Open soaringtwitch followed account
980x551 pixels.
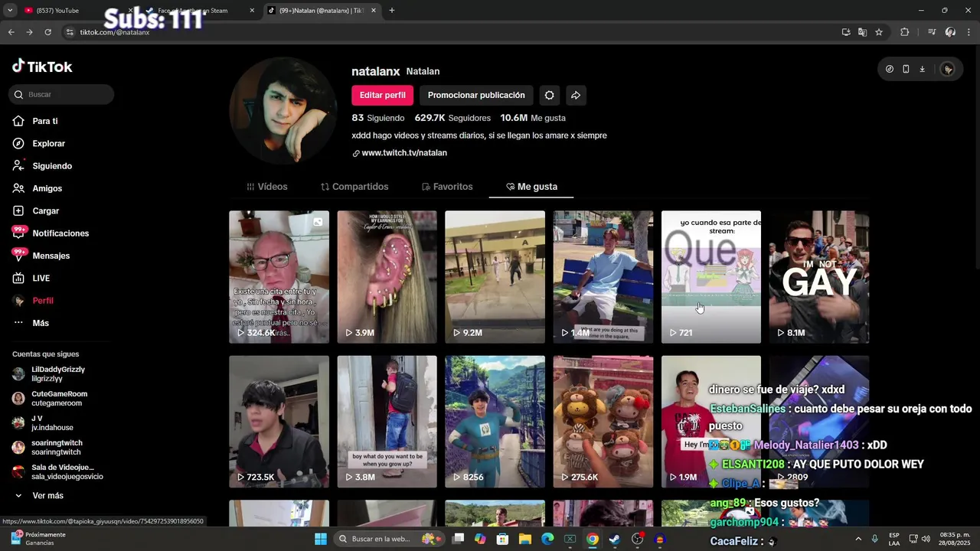point(57,448)
